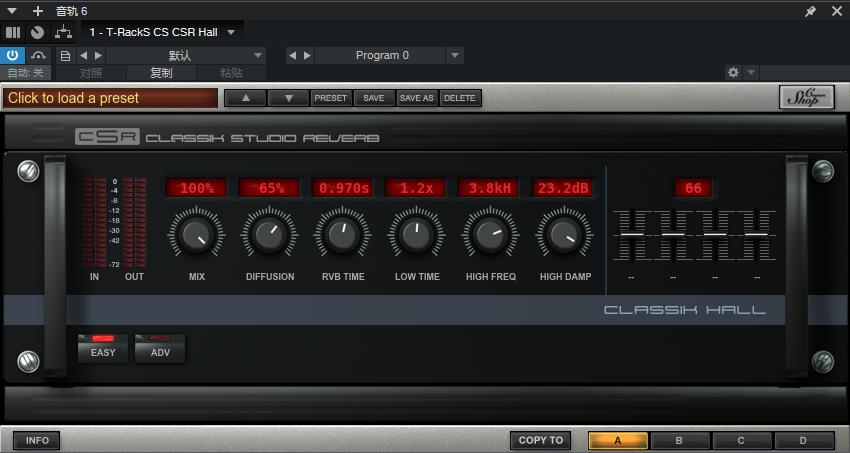
Task: Go to previous preset beside 默认
Action: (83, 55)
